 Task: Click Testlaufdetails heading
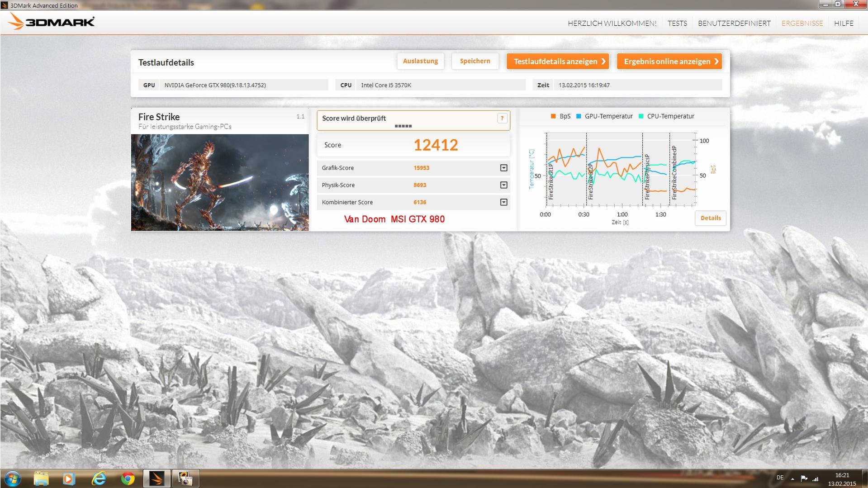[x=166, y=62]
